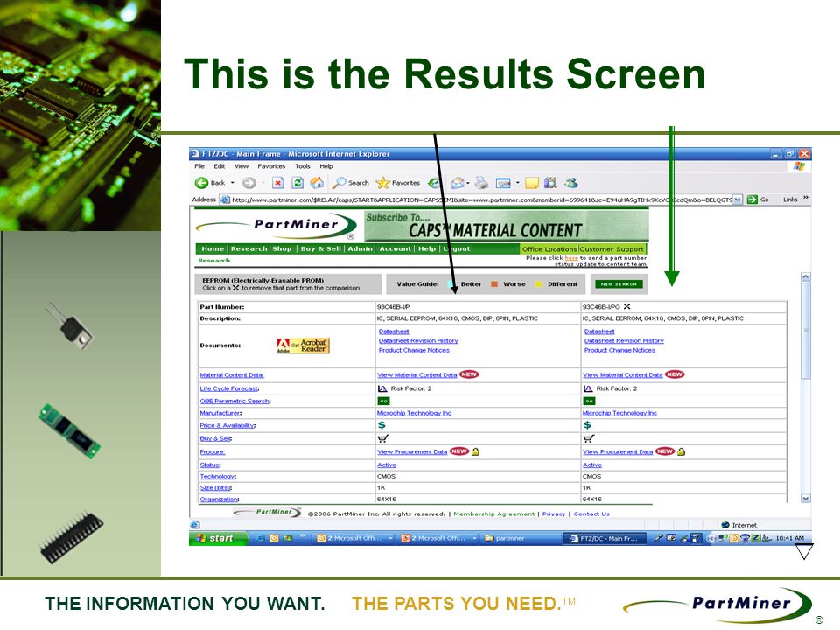Viewport: 840px width, 630px height.
Task: Open Admin navigation item
Action: 360,248
